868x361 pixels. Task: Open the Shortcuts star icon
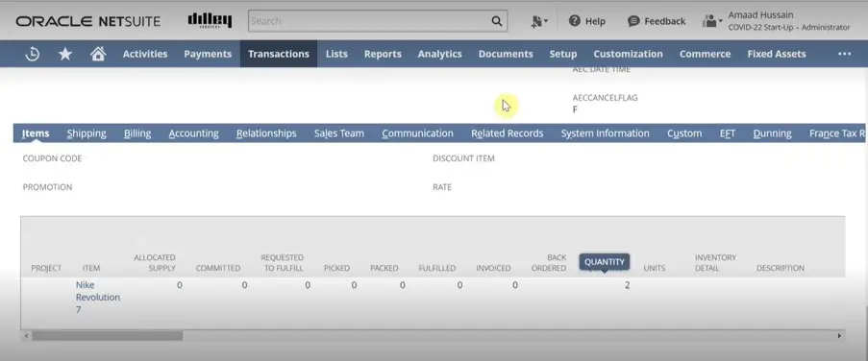65,54
